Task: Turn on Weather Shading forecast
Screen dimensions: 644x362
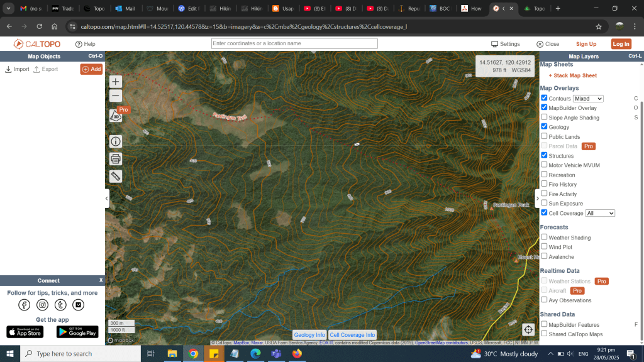Action: 544,238
